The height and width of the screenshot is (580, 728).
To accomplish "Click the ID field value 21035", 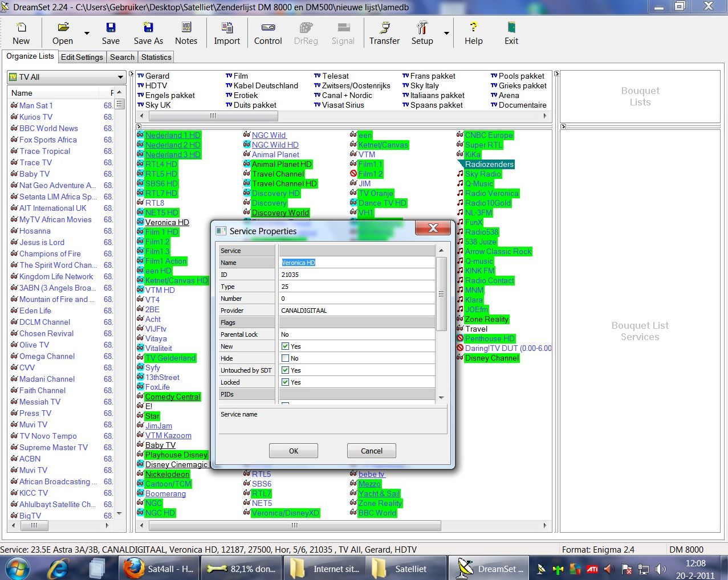I will click(x=357, y=275).
